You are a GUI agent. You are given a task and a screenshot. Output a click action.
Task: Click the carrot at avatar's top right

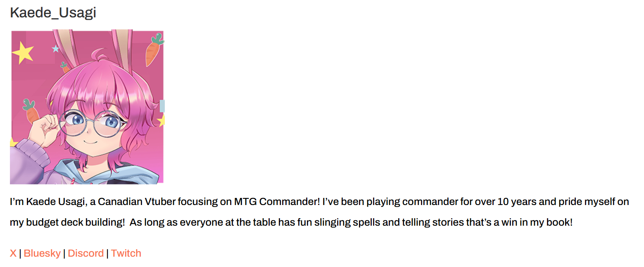pyautogui.click(x=154, y=50)
